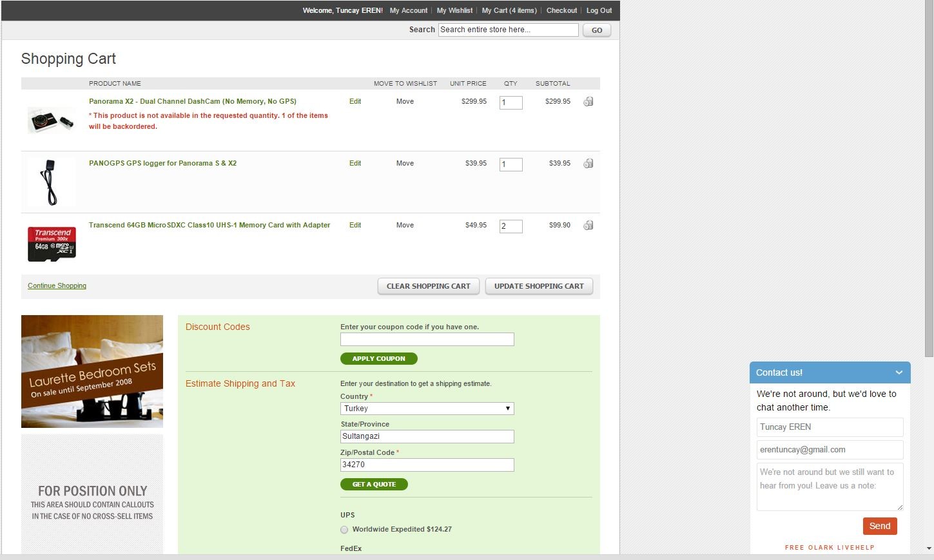Image resolution: width=934 pixels, height=560 pixels.
Task: Open Panorama X2 Dual Channel DashCam product link
Action: pos(193,101)
